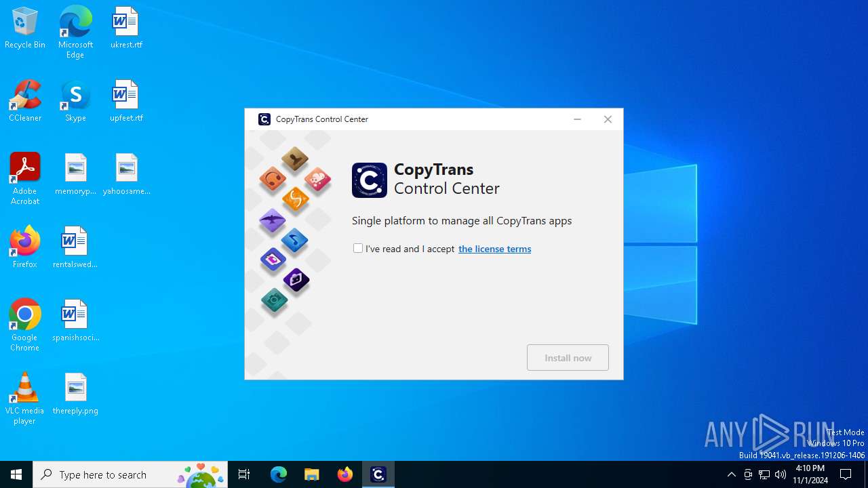Screen dimensions: 868x488
Task: Open the Windows Start menu
Action: [x=16, y=474]
